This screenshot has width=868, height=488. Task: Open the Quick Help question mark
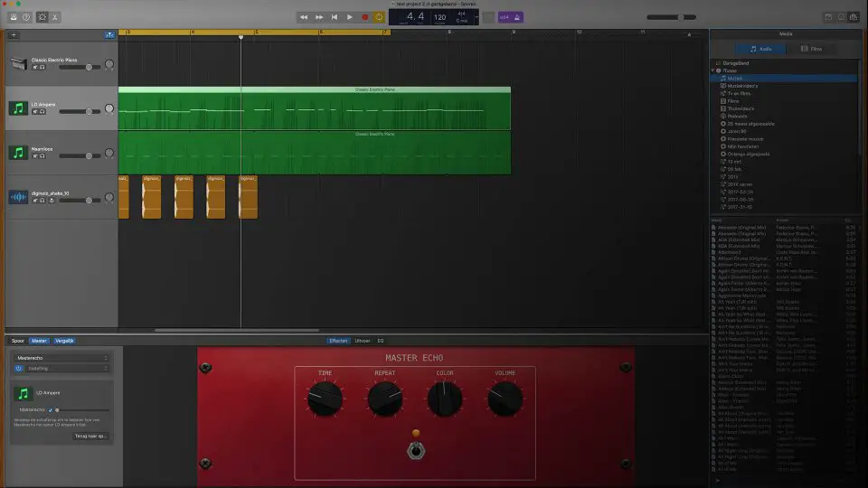tap(26, 17)
